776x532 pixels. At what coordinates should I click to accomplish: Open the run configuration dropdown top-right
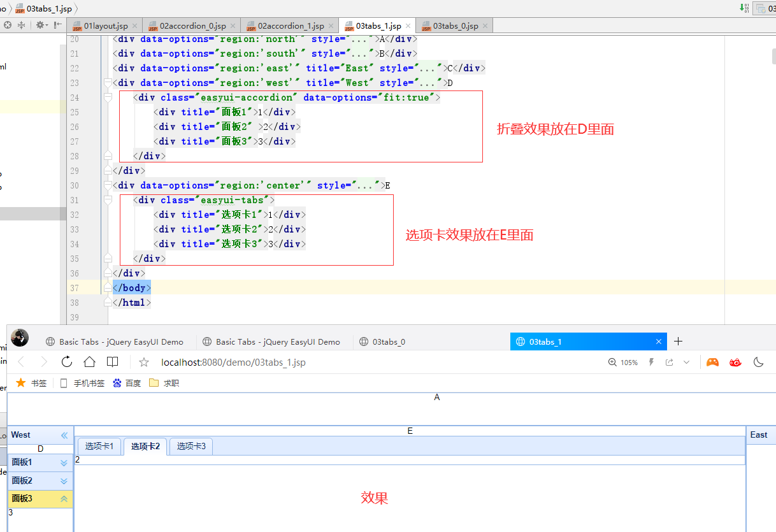pos(764,8)
